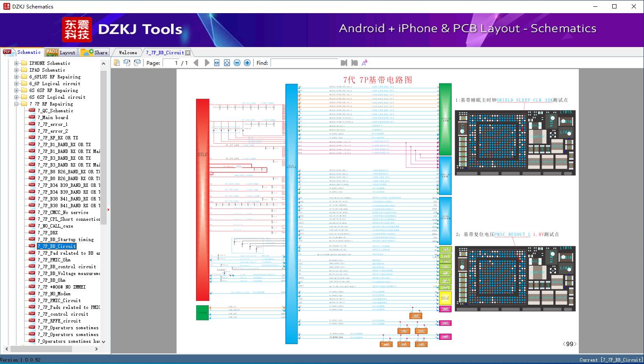This screenshot has height=364, width=644.
Task: Expand the 6_6P Logical circuit folder
Action: tap(17, 83)
